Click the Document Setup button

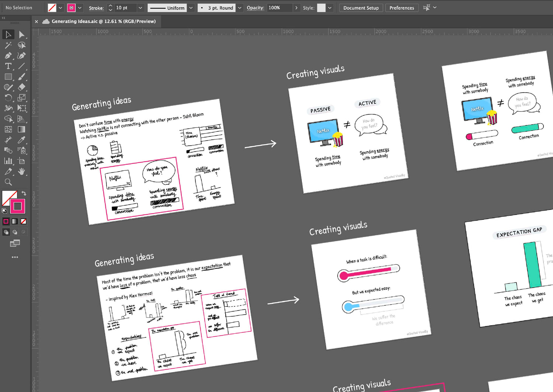pos(361,8)
